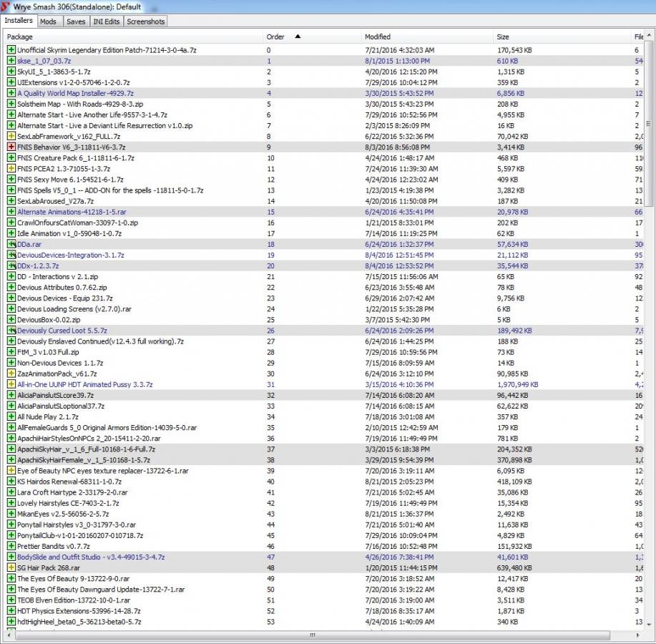Click the red status icon for FNIS Behavior V6_3

click(x=11, y=147)
